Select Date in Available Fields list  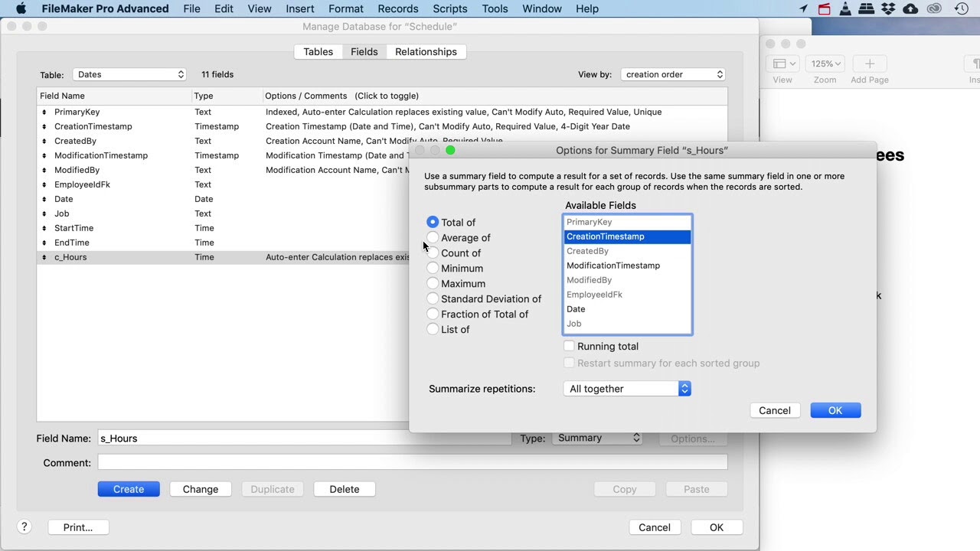point(627,309)
